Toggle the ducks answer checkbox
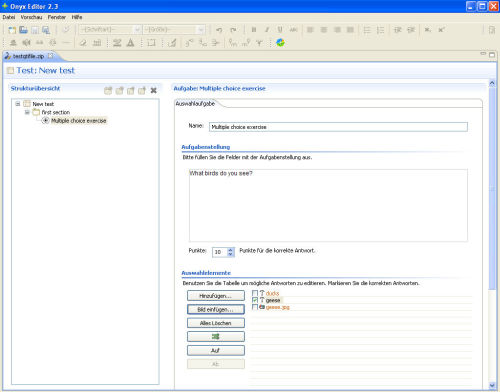500x392 pixels. point(255,293)
